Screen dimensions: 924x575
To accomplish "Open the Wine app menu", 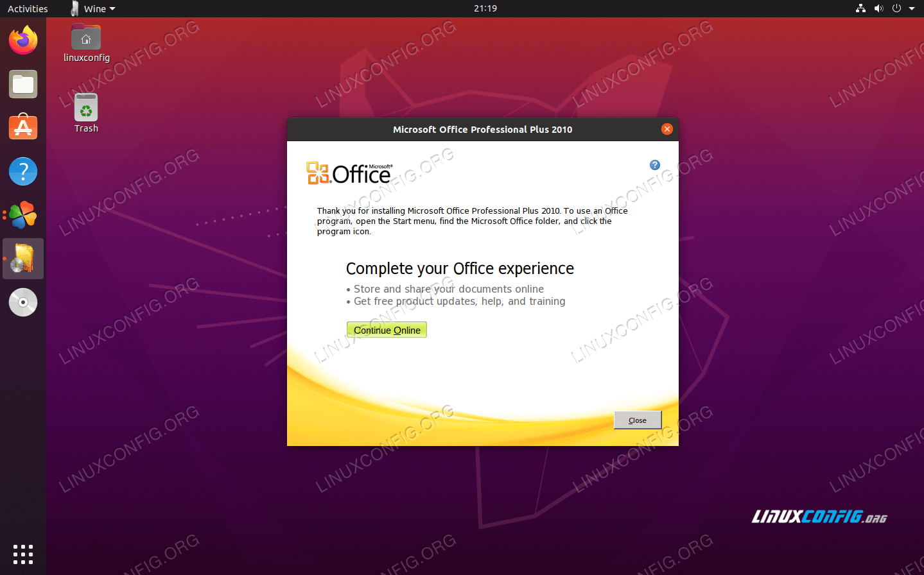I will [x=93, y=8].
